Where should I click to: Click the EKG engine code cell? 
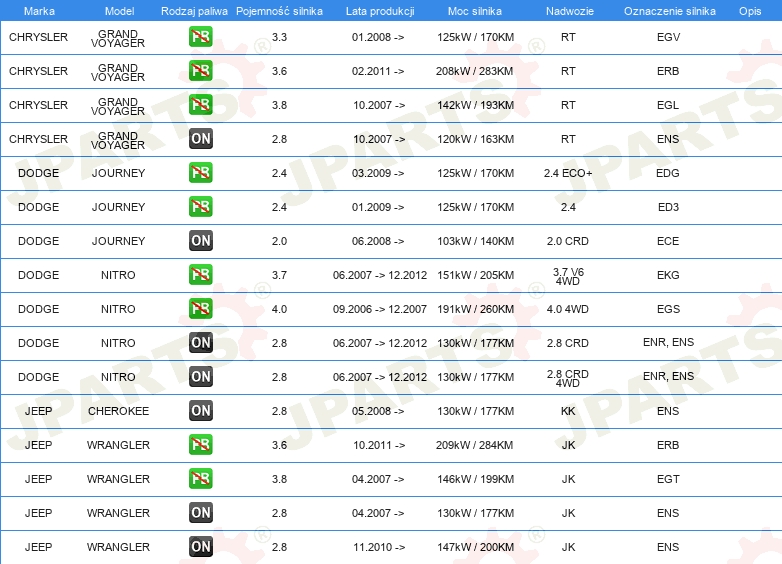click(x=668, y=275)
